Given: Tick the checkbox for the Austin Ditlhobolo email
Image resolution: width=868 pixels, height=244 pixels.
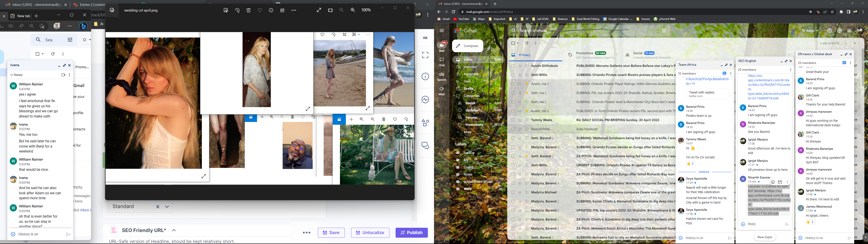Looking at the screenshot, I should click(x=513, y=66).
